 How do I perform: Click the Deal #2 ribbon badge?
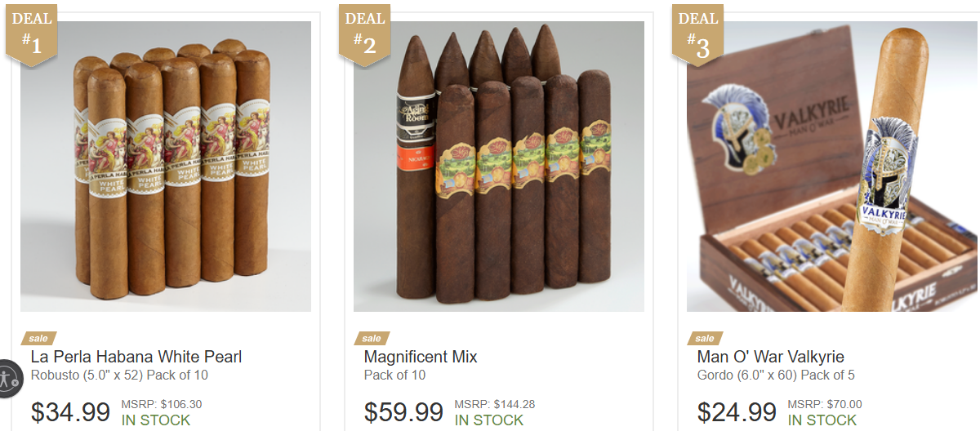365,34
